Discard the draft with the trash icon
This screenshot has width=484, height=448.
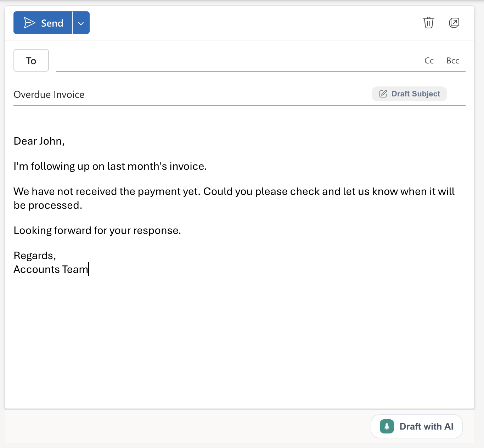pyautogui.click(x=429, y=23)
